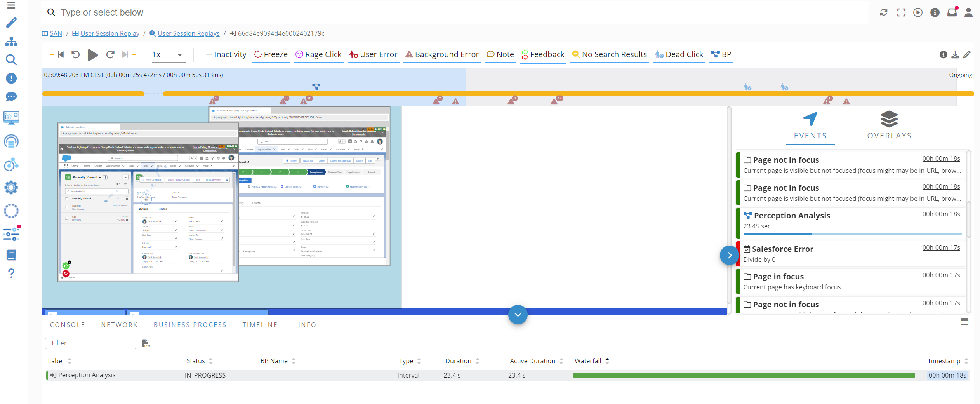980x404 pixels.
Task: Click the BP marker on timeline
Action: [316, 87]
